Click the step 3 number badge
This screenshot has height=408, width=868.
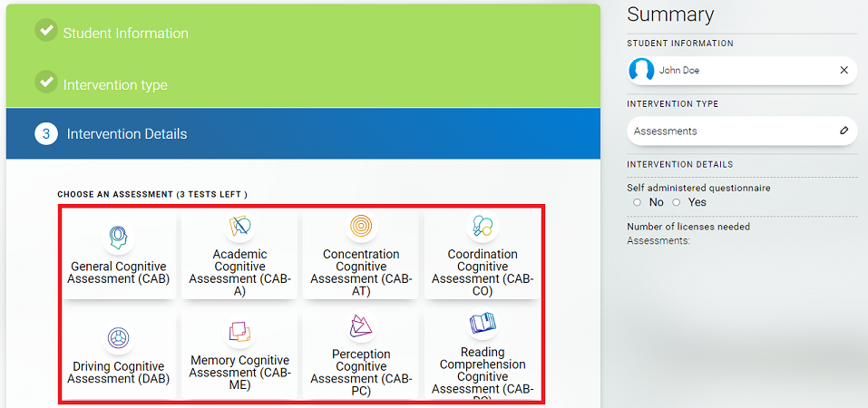click(46, 134)
